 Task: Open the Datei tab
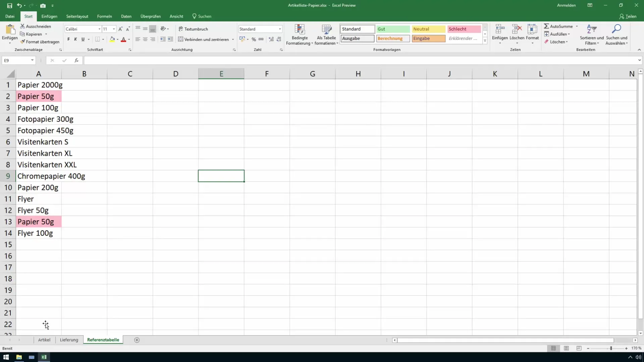(x=10, y=16)
